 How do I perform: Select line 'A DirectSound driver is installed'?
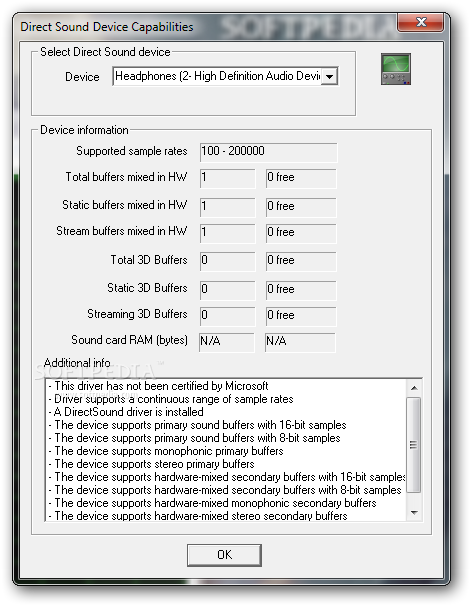point(126,412)
